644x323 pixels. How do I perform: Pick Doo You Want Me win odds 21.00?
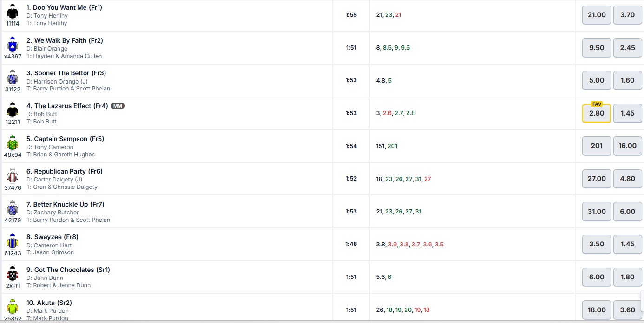tap(596, 15)
